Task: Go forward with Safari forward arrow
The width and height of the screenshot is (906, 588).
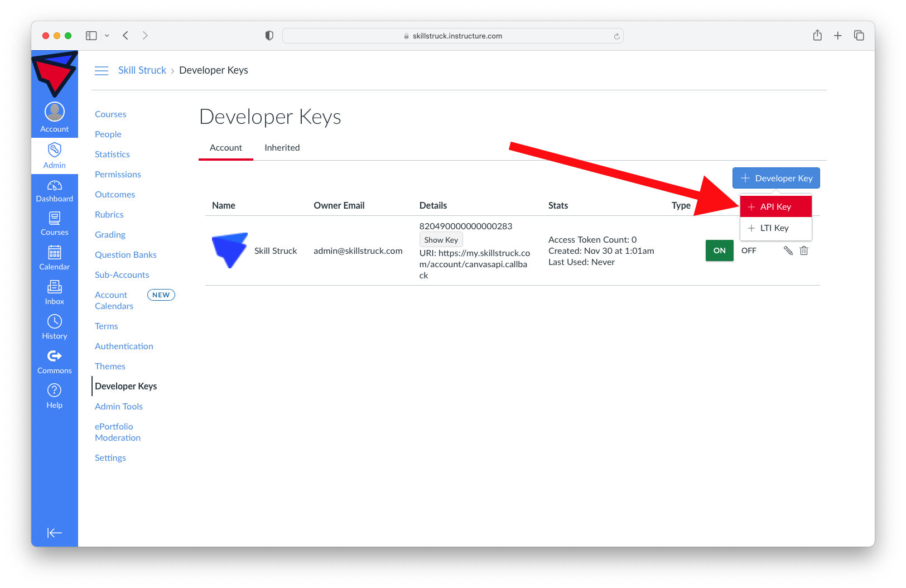Action: (x=145, y=36)
